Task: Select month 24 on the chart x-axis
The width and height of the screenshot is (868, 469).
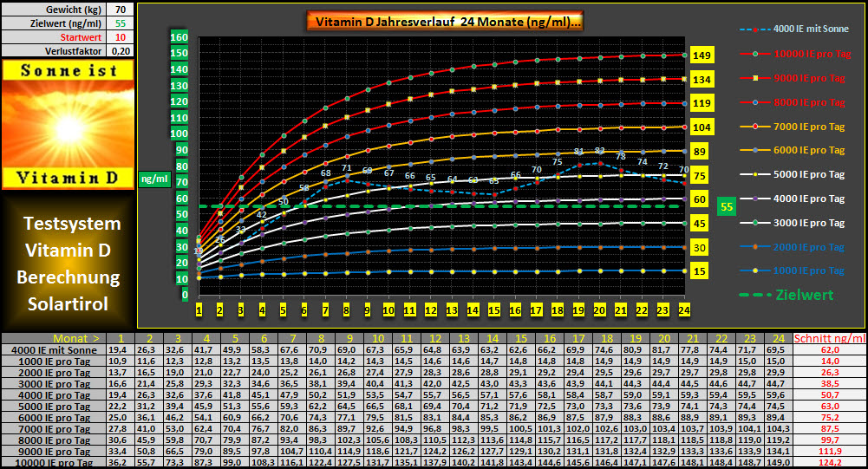Action: tap(684, 309)
